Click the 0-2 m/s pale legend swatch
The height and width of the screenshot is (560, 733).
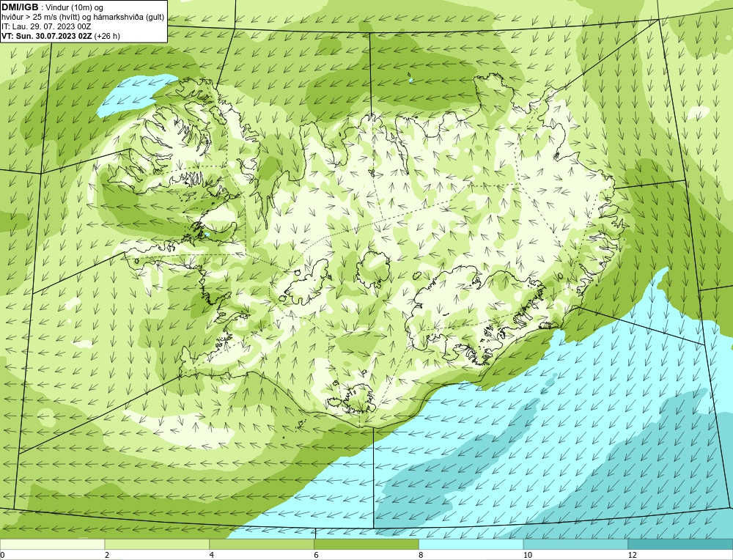click(52, 545)
